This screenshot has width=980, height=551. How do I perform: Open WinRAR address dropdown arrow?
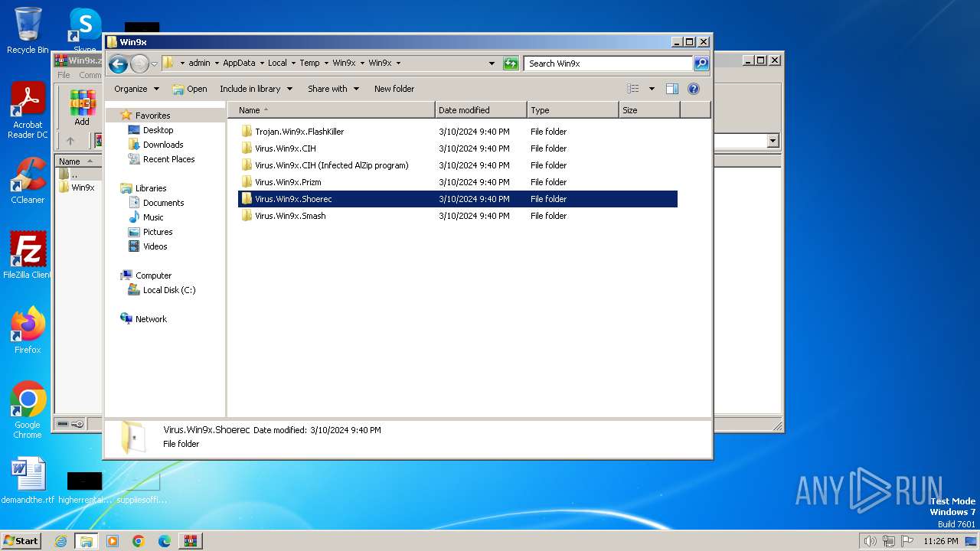click(773, 141)
